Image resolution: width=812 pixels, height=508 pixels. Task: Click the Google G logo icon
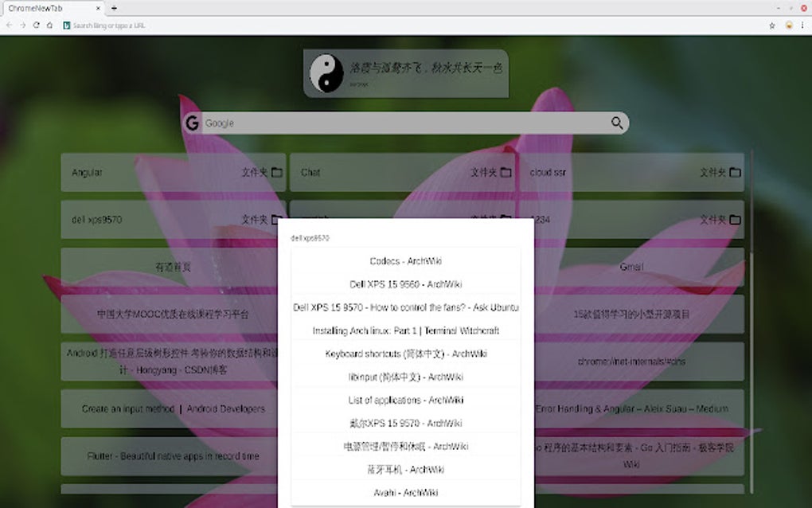192,123
